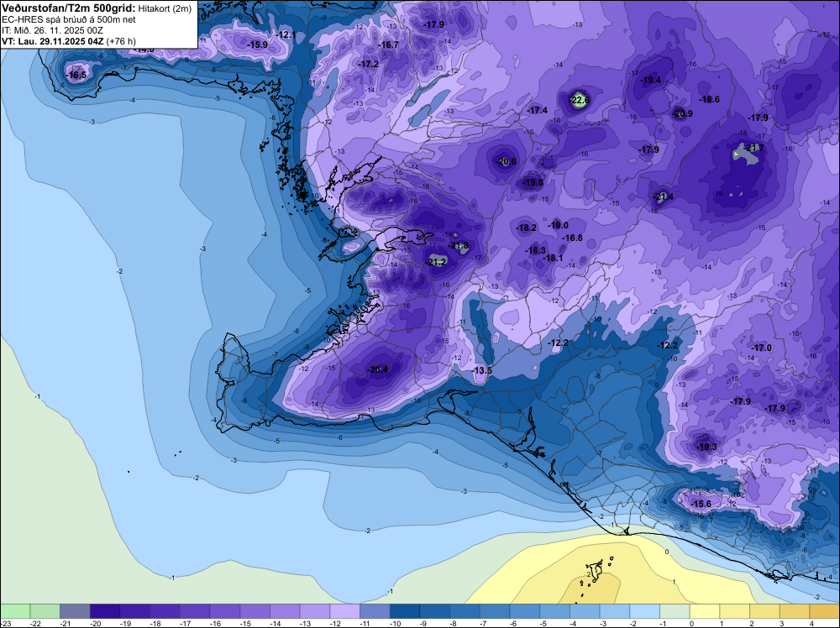Select the legend swatch labeled -7
The image size is (840, 628).
click(495, 611)
